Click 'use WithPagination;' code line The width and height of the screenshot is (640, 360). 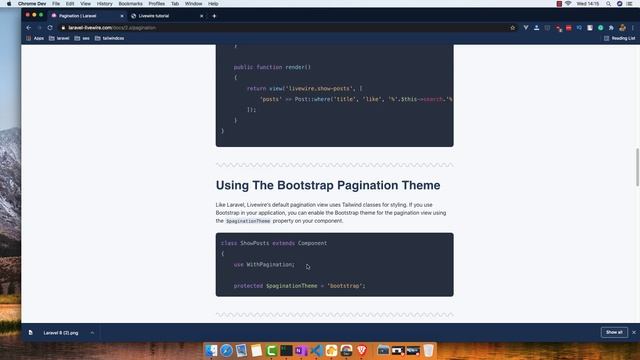tap(264, 264)
